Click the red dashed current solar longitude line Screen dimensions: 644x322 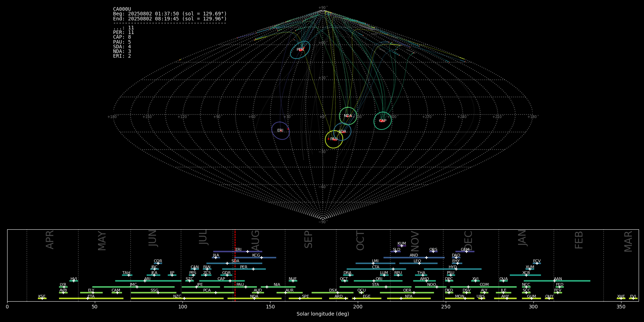coord(235,265)
